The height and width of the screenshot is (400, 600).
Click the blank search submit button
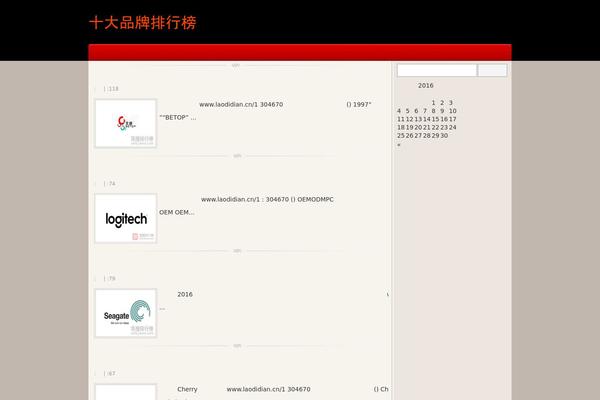point(492,70)
